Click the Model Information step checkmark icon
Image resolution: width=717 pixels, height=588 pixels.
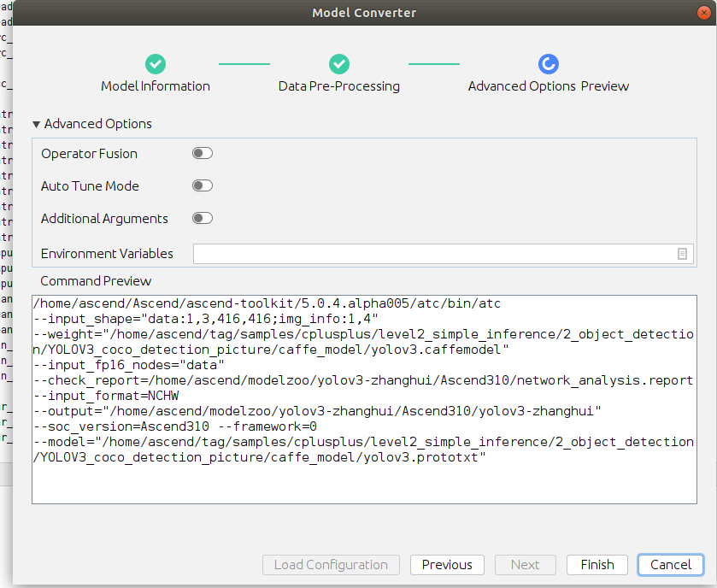pos(156,64)
